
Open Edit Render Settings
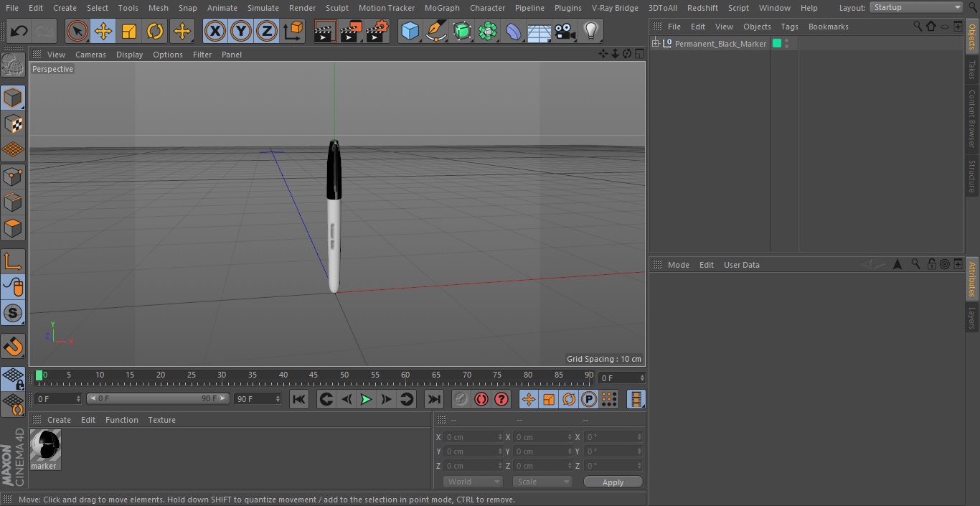[x=377, y=31]
